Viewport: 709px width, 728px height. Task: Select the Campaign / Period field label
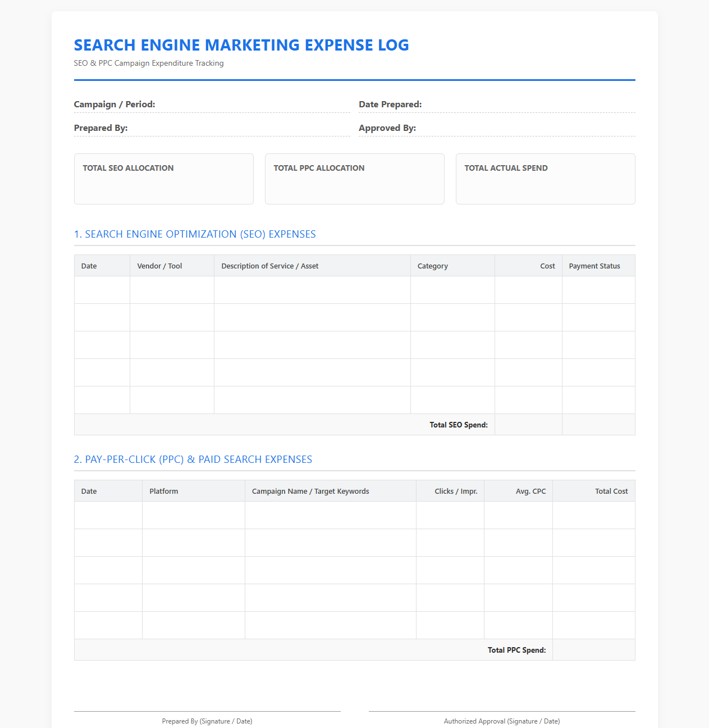(x=115, y=104)
